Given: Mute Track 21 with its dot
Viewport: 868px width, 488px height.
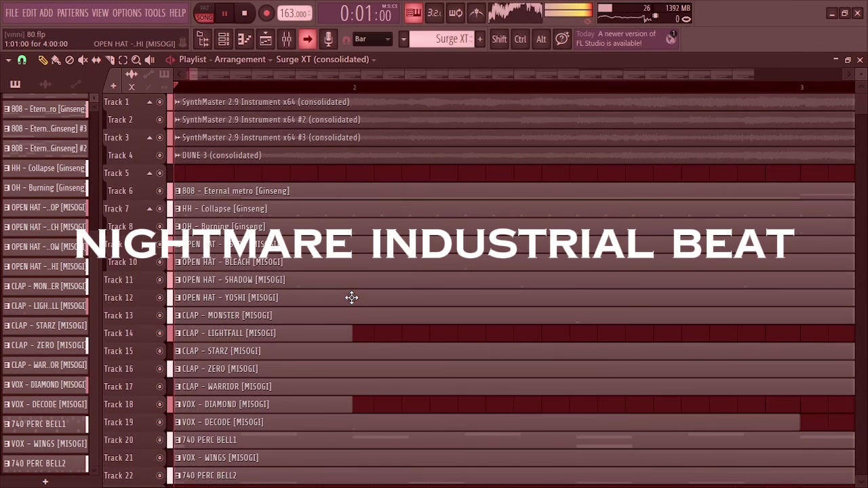Looking at the screenshot, I should (160, 458).
